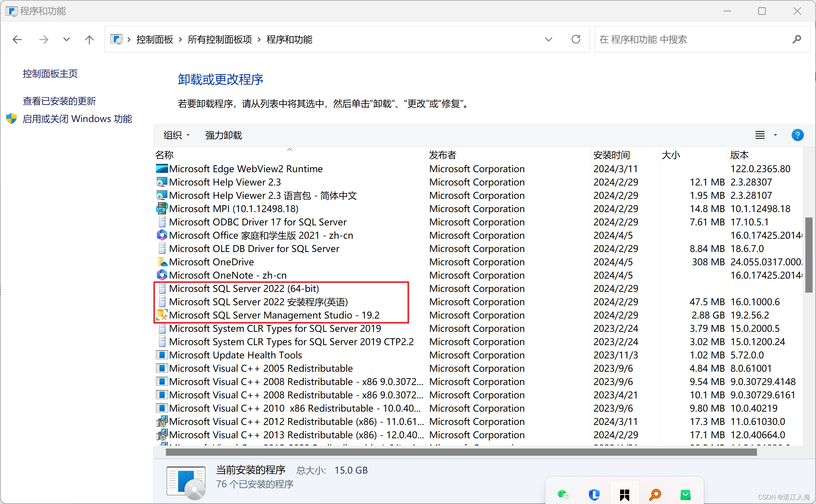The image size is (816, 504).
Task: Select Microsoft SQL Server Management Studio icon
Action: 162,315
